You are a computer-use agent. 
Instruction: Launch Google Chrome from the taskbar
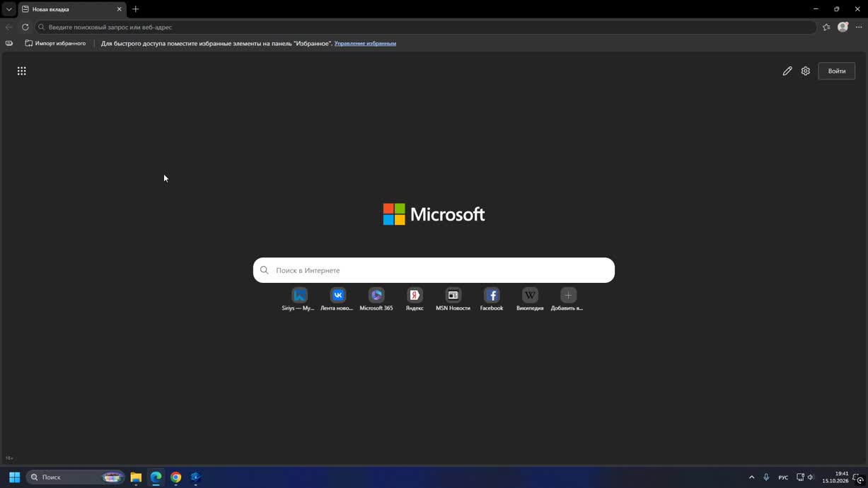[x=175, y=477]
